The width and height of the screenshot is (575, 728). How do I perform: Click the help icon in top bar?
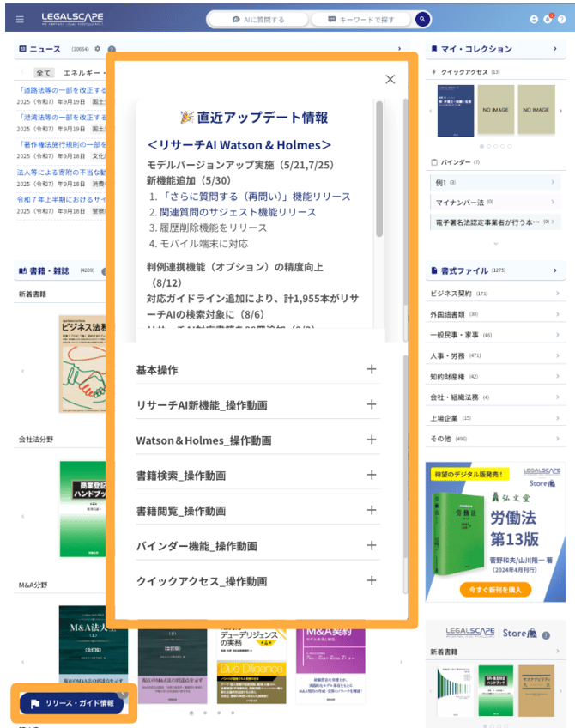[x=560, y=19]
